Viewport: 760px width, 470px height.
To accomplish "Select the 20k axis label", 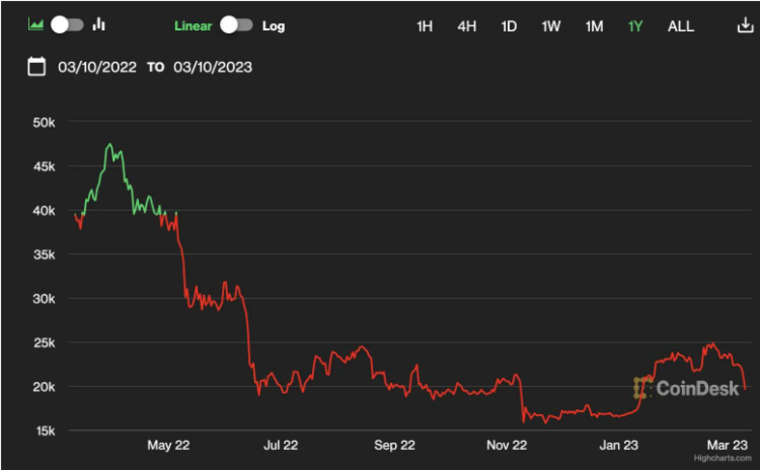I will click(44, 387).
